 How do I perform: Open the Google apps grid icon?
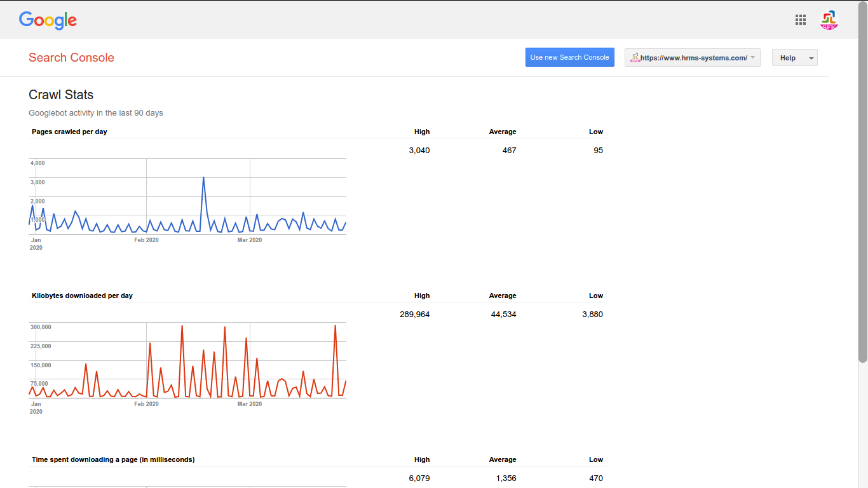coord(801,20)
